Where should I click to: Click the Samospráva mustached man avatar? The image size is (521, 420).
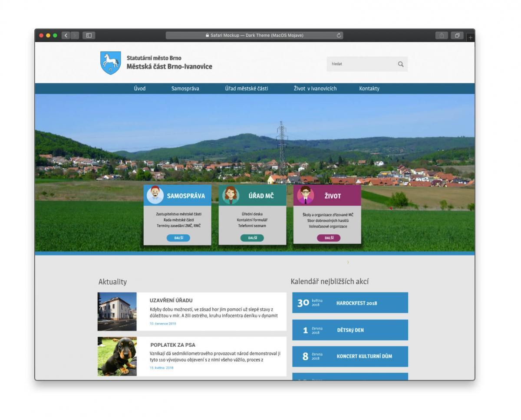(x=155, y=195)
